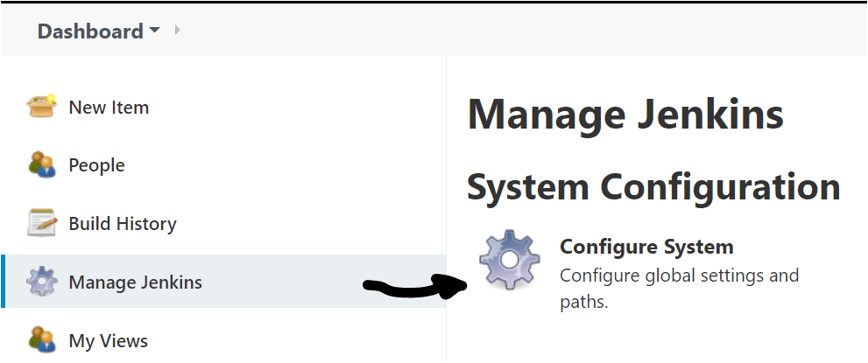Click the Build History notepad icon
The height and width of the screenshot is (363, 868).
[x=41, y=223]
